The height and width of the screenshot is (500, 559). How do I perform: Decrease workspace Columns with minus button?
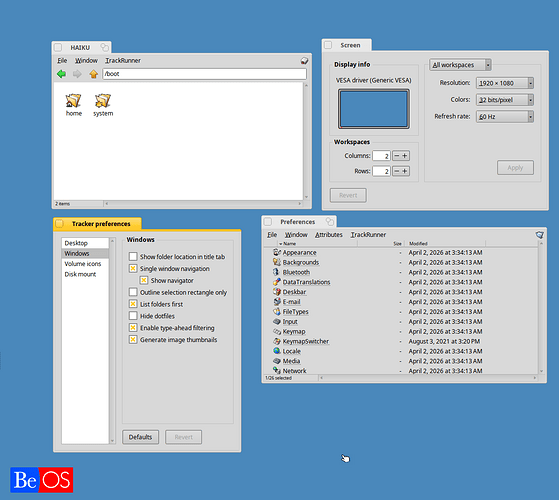coord(397,156)
